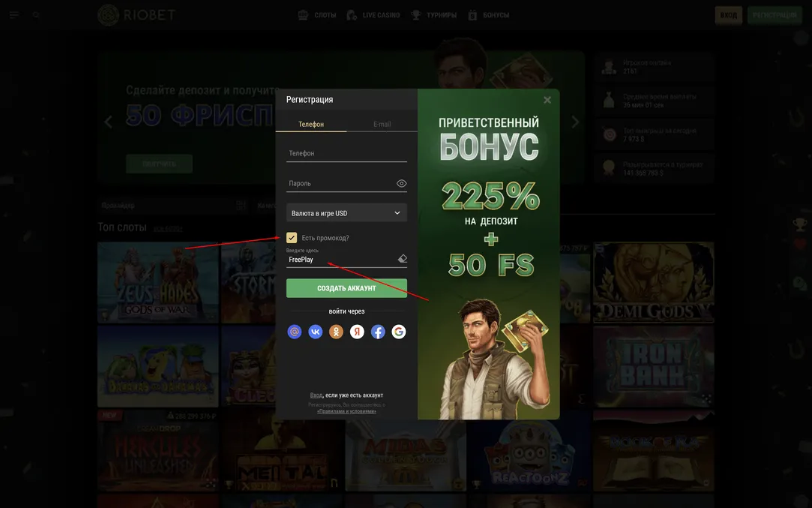The image size is (812, 508).
Task: Toggle password visibility eye icon
Action: tap(401, 184)
